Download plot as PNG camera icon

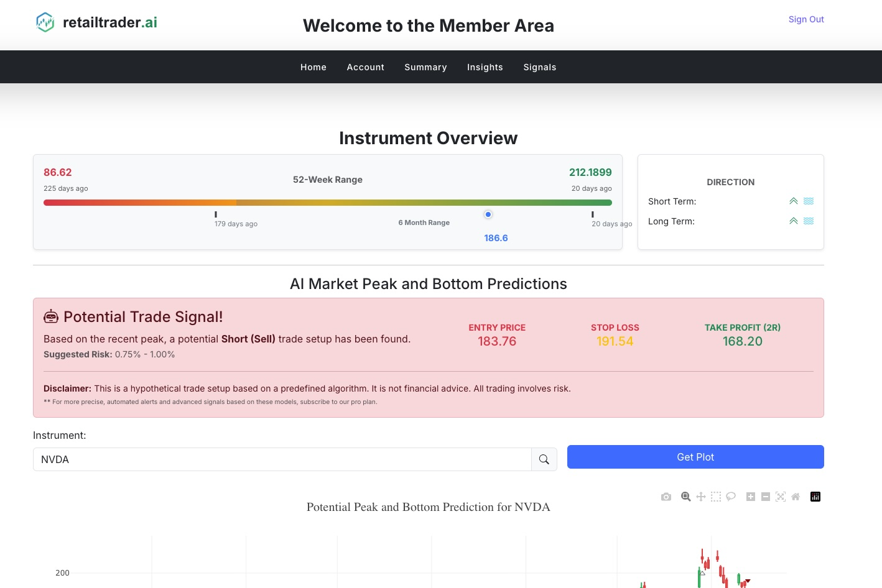tap(666, 497)
